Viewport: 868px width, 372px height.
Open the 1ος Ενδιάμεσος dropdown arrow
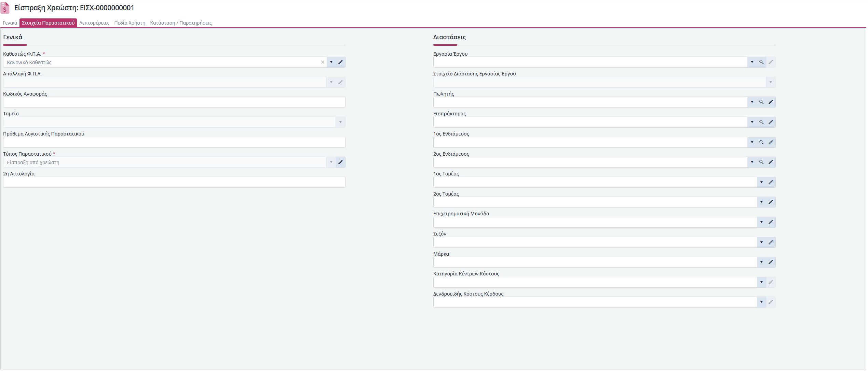[x=752, y=142]
